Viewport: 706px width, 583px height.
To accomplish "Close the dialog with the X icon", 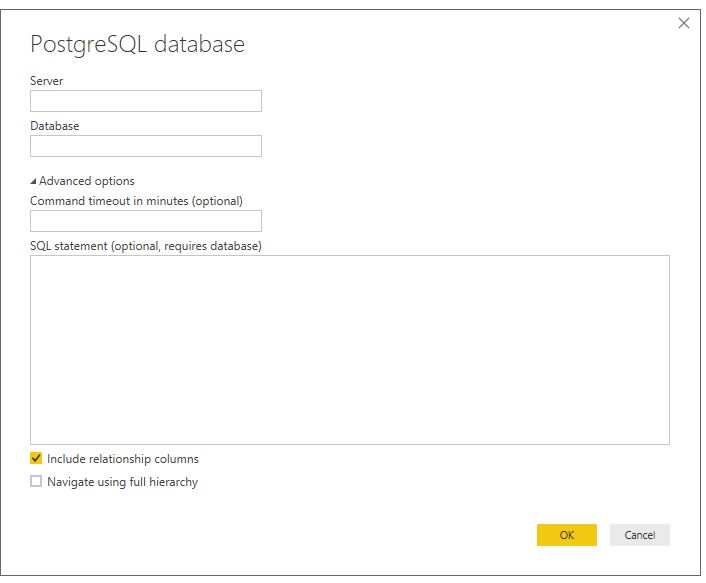I will pos(684,23).
